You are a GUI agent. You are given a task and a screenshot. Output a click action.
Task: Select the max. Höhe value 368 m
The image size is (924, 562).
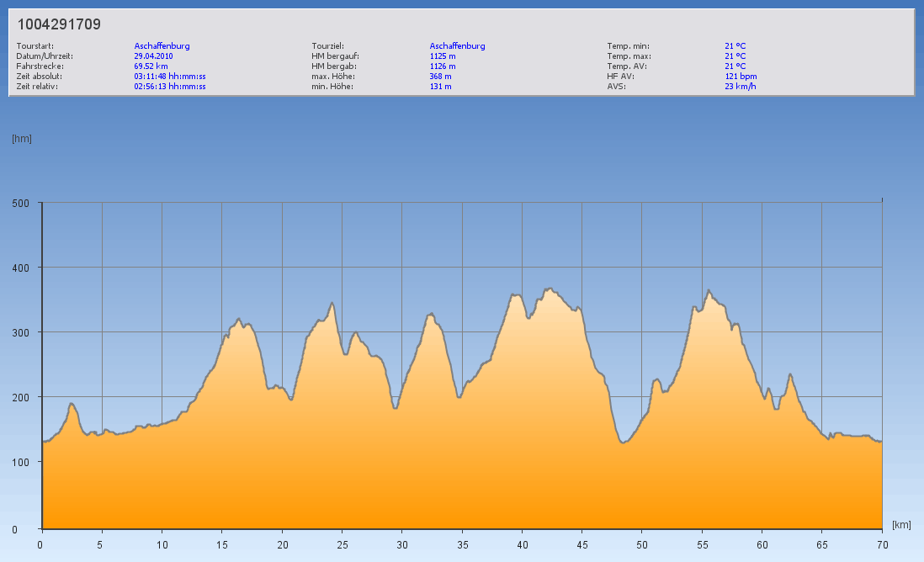440,77
